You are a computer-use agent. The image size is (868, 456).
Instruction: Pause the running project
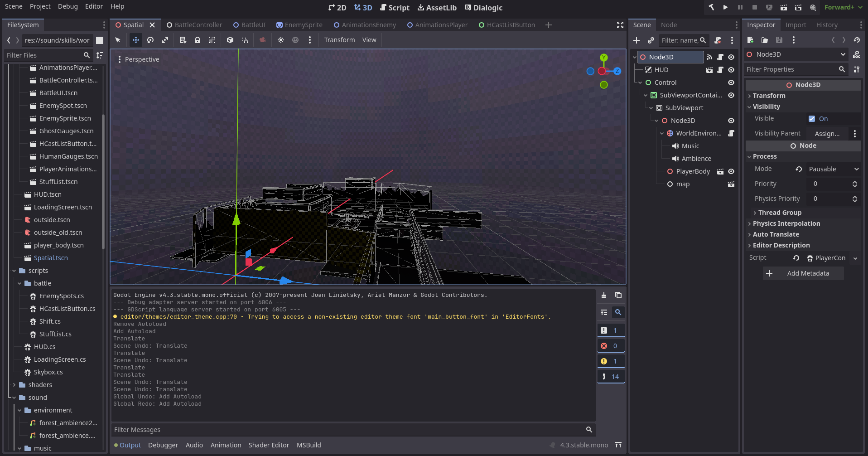point(740,7)
